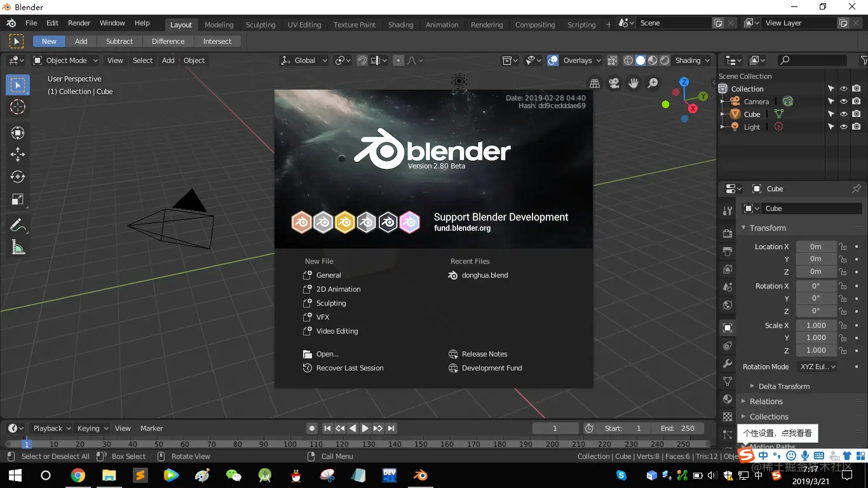
Task: Click the Subtract selection mode button
Action: point(119,41)
